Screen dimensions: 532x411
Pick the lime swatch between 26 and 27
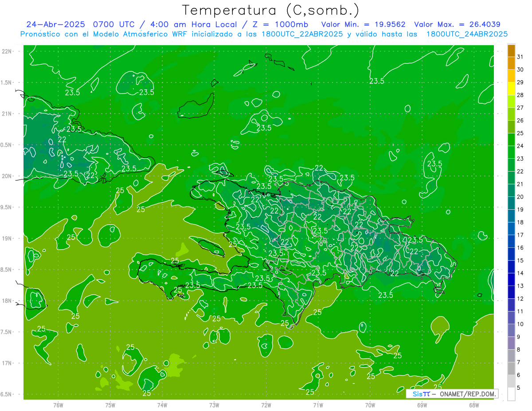coord(511,114)
